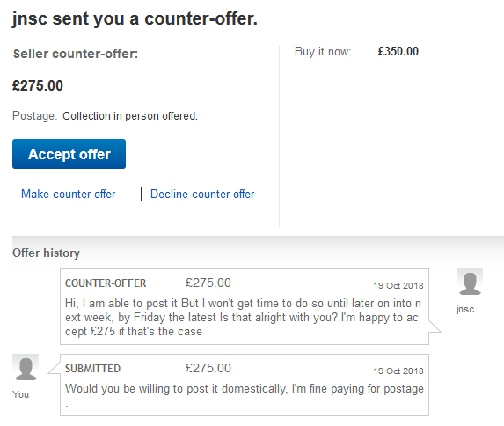The height and width of the screenshot is (426, 504).
Task: Click the Buy it now price £350.00
Action: 398,51
